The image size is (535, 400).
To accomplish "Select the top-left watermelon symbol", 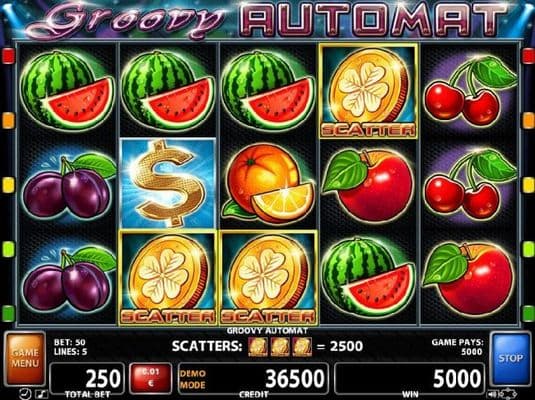I will click(x=68, y=91).
